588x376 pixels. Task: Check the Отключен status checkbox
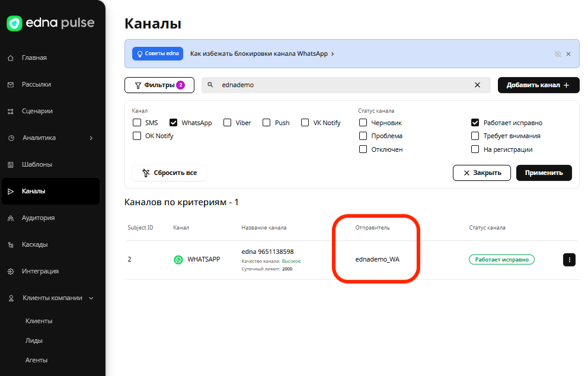[x=363, y=149]
